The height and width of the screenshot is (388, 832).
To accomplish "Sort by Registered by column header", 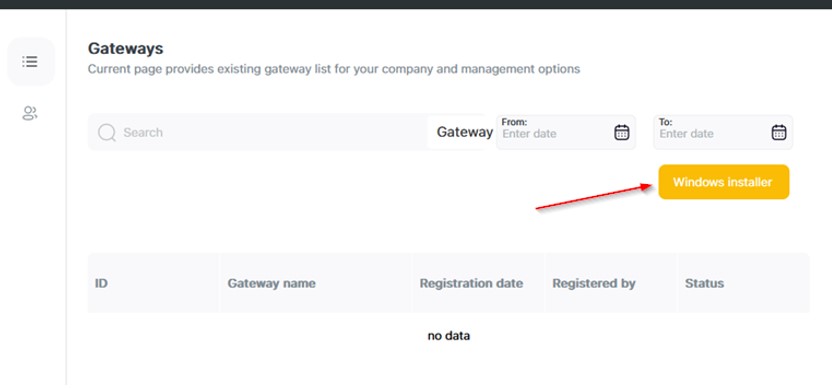I will click(x=594, y=283).
